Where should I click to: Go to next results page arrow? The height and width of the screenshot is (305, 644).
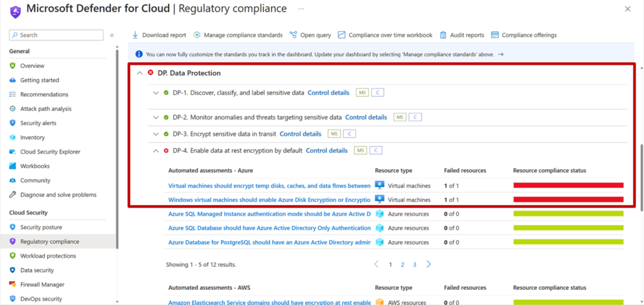pyautogui.click(x=429, y=264)
